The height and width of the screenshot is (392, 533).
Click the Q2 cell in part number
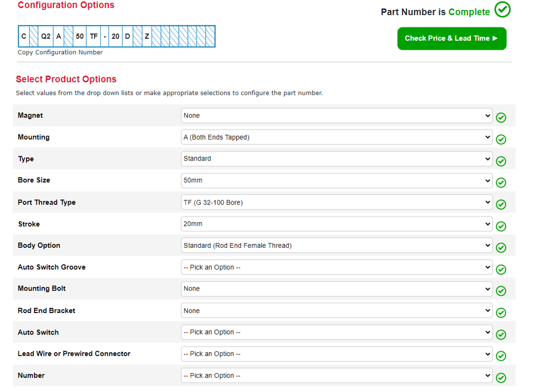[x=46, y=37]
